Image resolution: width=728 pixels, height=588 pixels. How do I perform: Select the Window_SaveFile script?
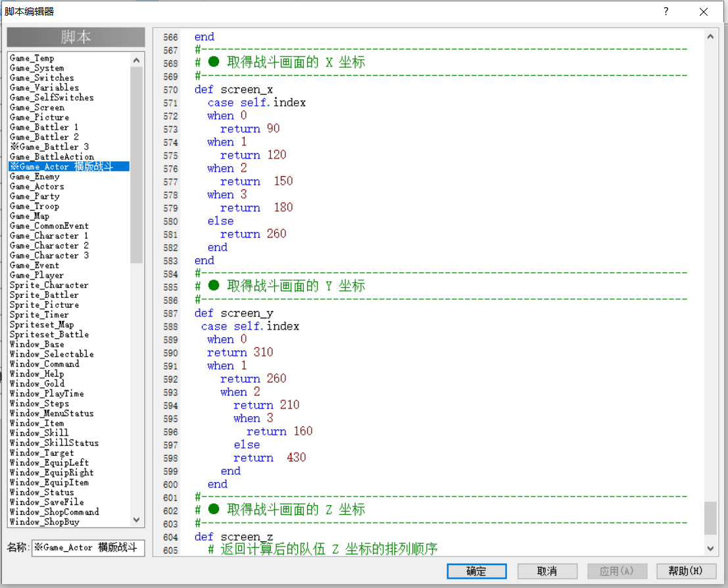tap(47, 502)
